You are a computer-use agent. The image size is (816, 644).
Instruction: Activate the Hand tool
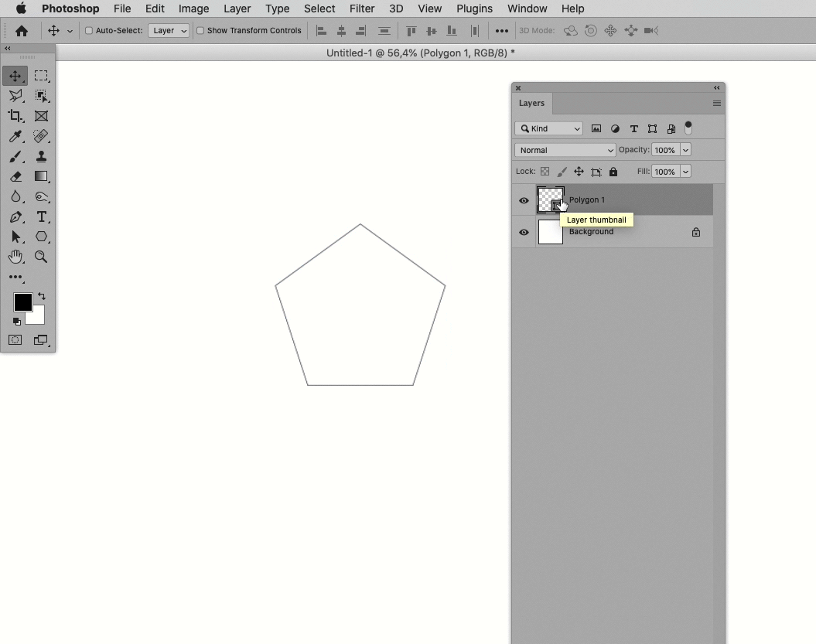15,257
